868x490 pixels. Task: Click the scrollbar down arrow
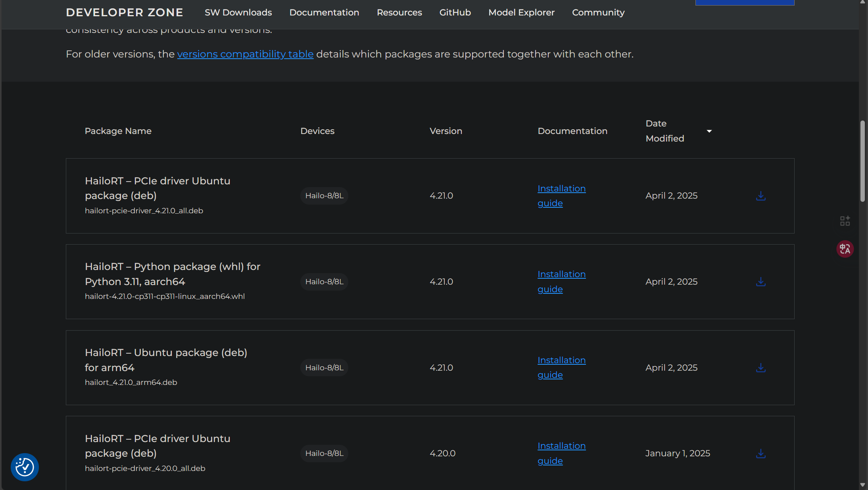[x=862, y=485]
